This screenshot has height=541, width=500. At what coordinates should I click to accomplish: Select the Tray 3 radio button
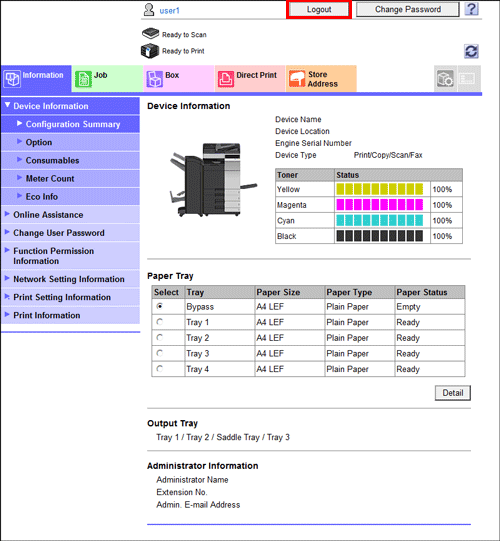[159, 353]
